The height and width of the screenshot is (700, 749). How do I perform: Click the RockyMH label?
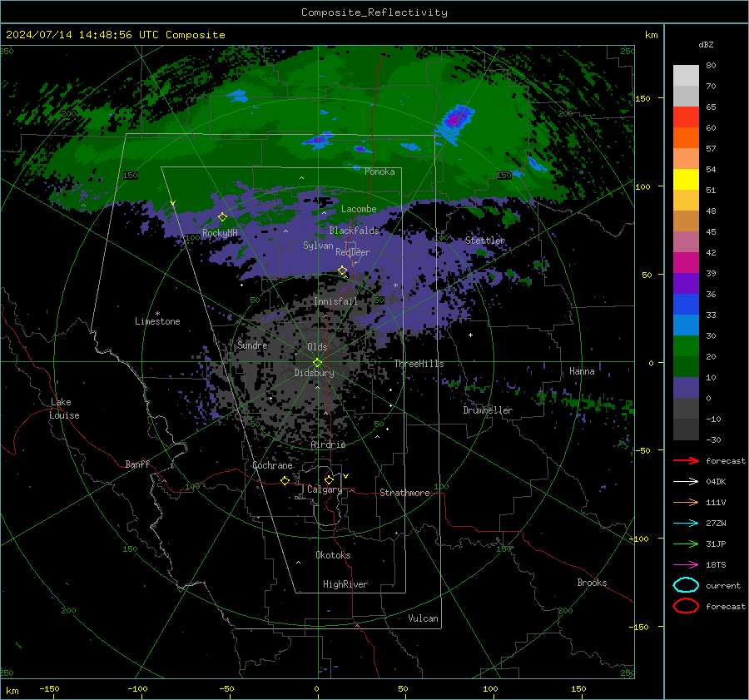click(220, 233)
